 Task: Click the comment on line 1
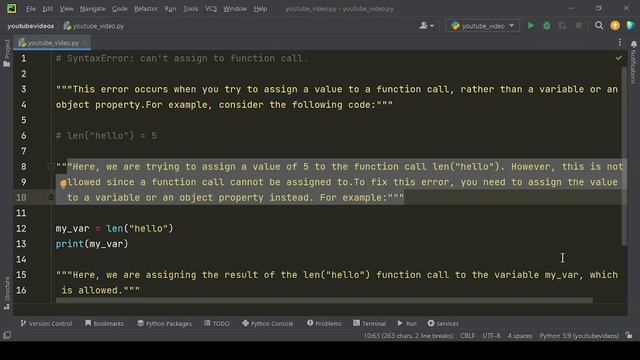(x=182, y=58)
